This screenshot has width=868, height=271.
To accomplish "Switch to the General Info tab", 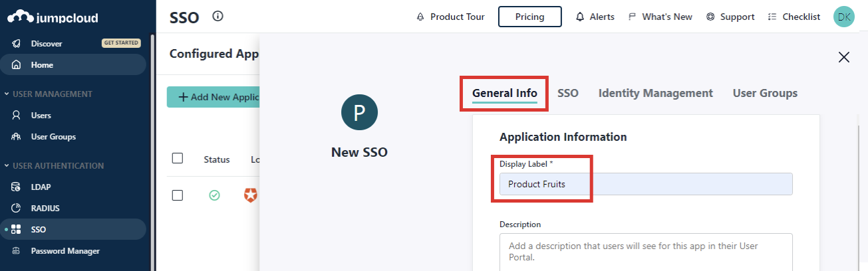I will 505,94.
